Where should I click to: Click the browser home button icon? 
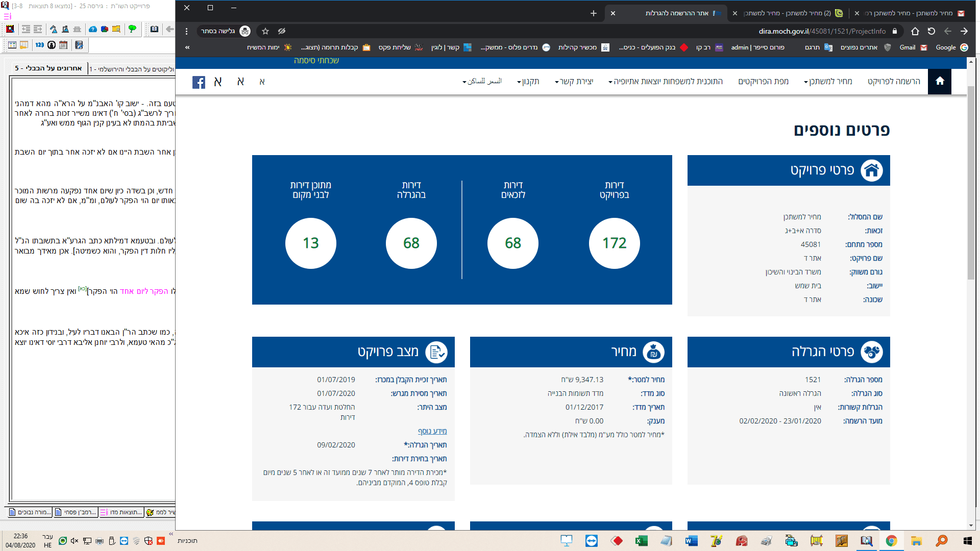click(915, 31)
